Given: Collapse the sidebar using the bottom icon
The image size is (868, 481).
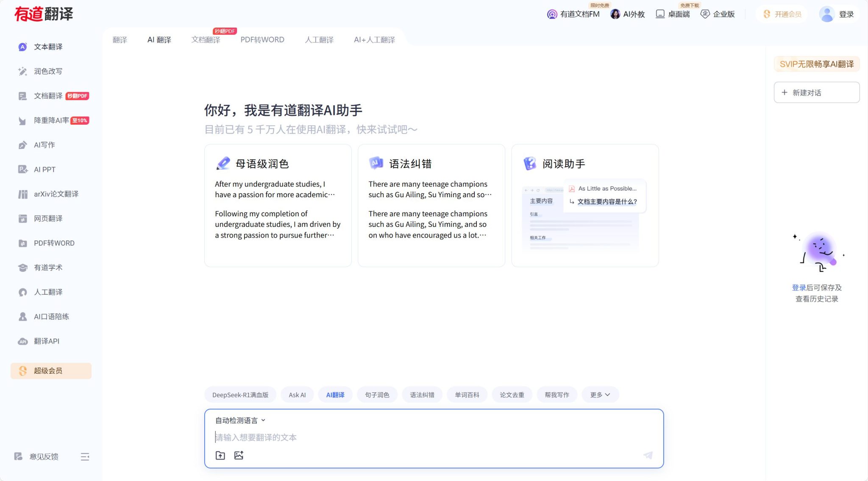Looking at the screenshot, I should (x=85, y=456).
